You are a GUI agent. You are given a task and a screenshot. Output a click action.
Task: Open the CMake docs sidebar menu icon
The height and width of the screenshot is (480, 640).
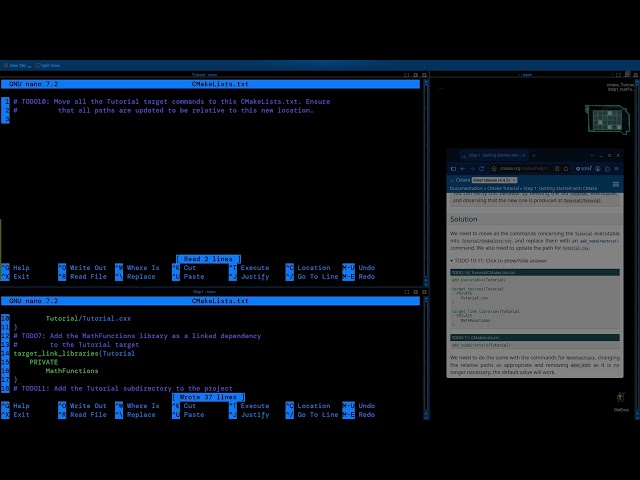(x=616, y=184)
